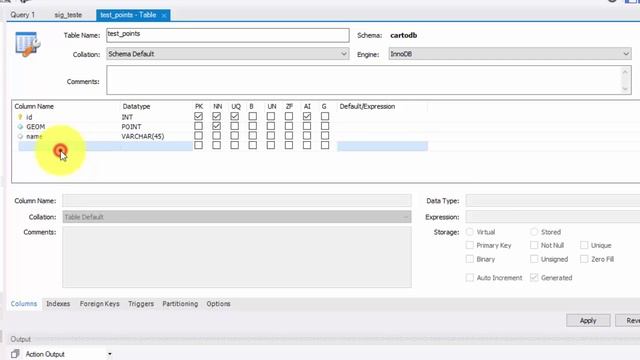
Task: Toggle the Unique checkbox
Action: pos(584,245)
